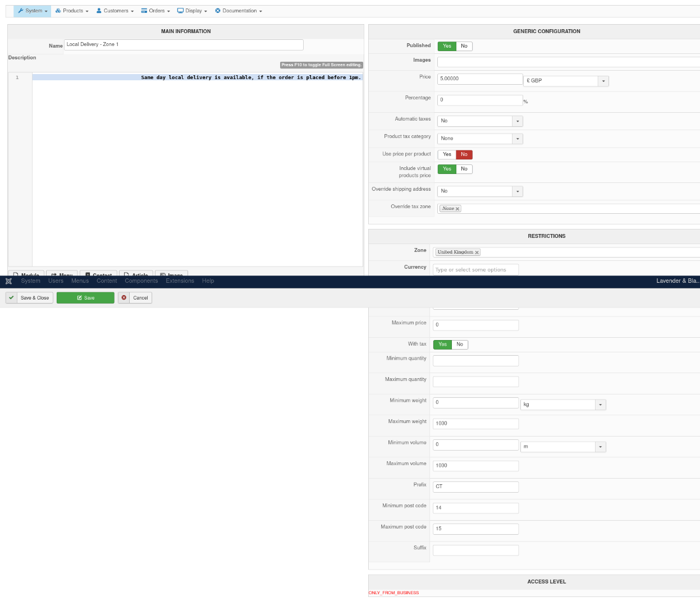The height and width of the screenshot is (606, 700).
Task: Open the GBP currency dropdown
Action: pyautogui.click(x=566, y=81)
